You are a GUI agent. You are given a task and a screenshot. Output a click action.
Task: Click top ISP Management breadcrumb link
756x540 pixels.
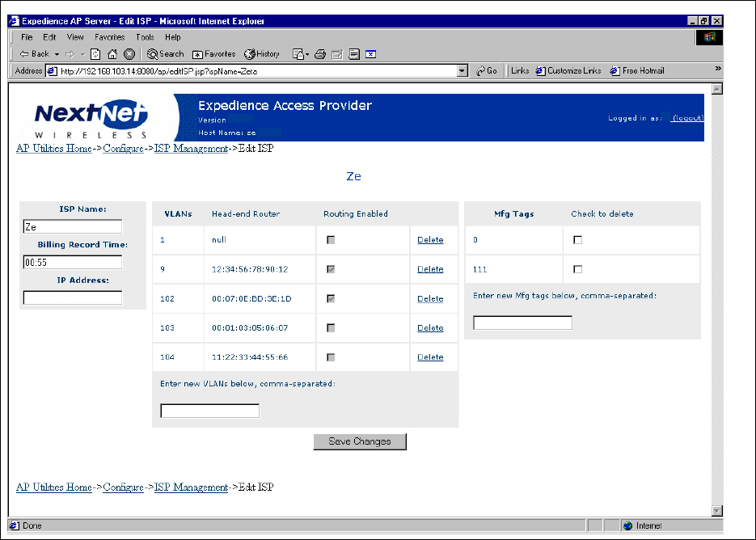click(x=191, y=149)
